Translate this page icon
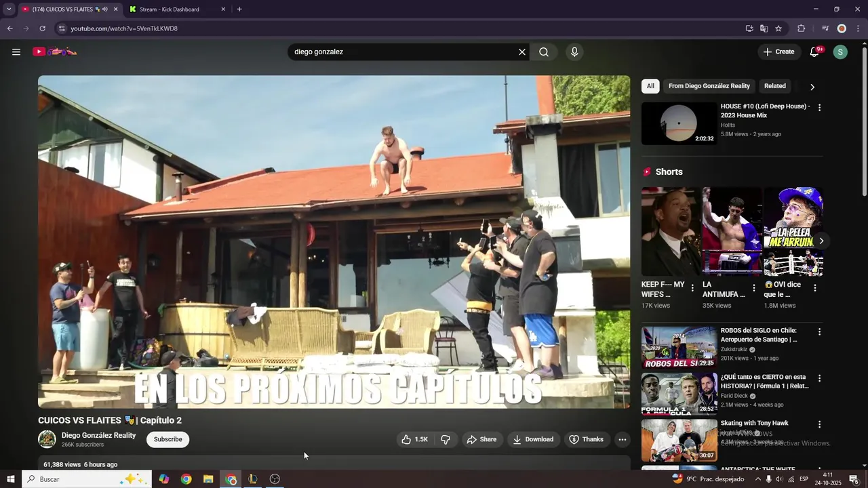Image resolution: width=868 pixels, height=488 pixels. 764,28
